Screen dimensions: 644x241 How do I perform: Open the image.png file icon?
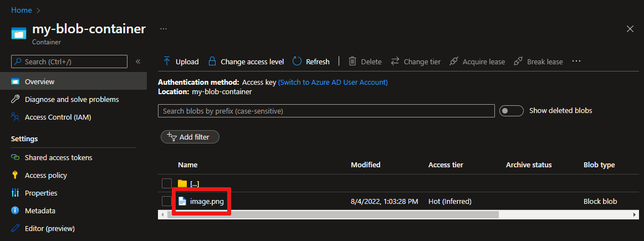182,201
